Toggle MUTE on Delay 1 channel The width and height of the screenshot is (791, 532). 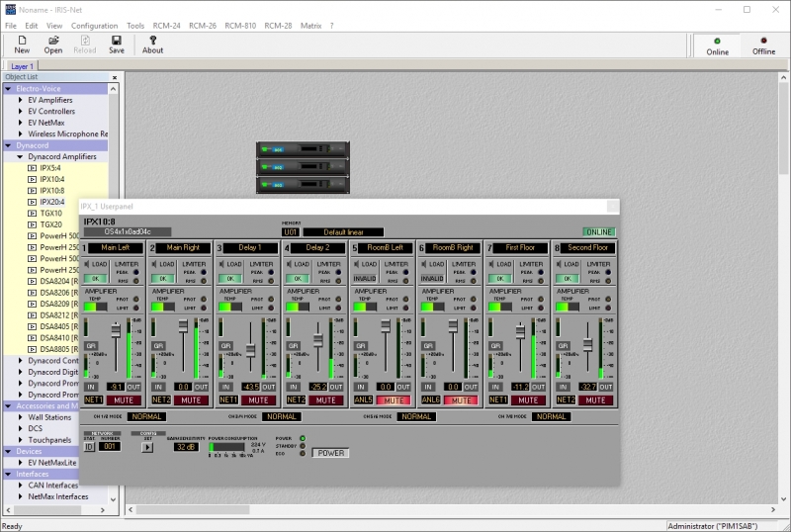258,400
